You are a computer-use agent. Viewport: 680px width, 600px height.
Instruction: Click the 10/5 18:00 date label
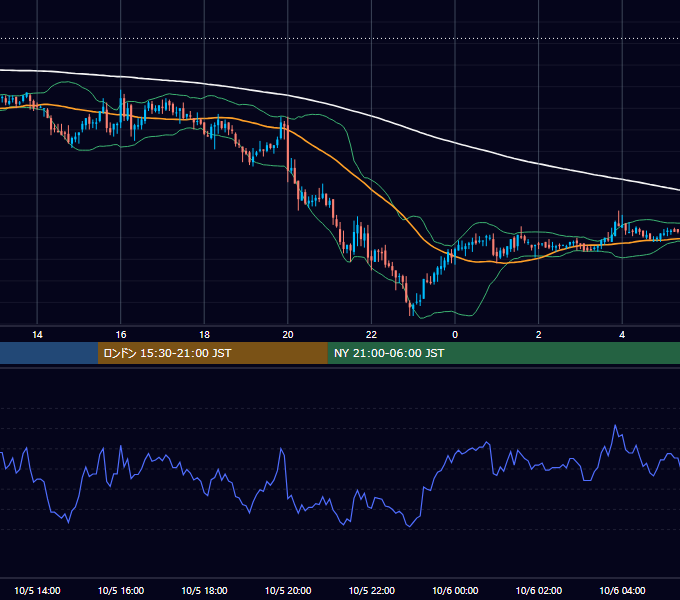tap(204, 590)
